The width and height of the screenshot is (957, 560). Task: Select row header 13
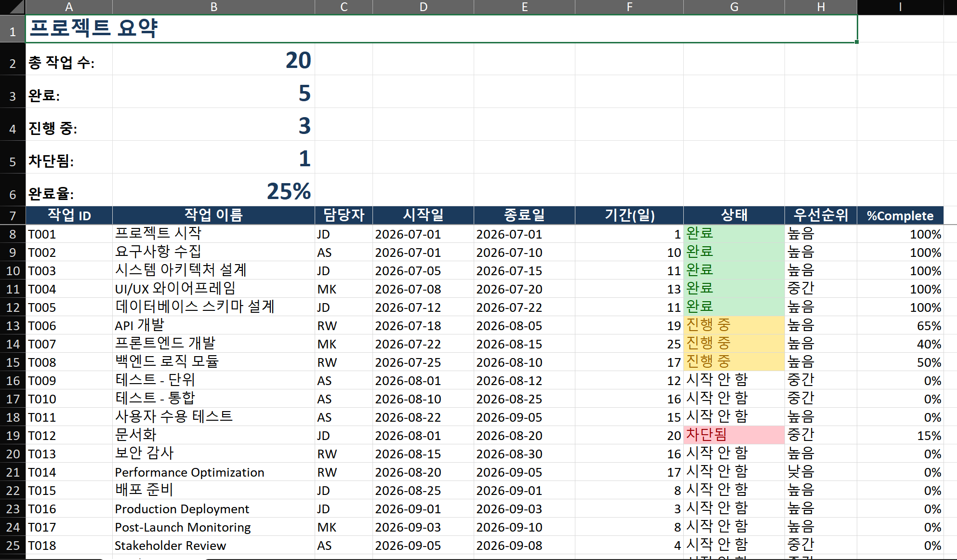[13, 326]
